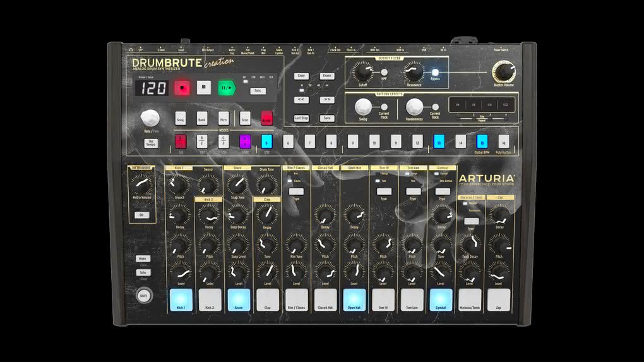The image size is (644, 362).
Task: Click the Master Volume knob
Action: pyautogui.click(x=504, y=72)
